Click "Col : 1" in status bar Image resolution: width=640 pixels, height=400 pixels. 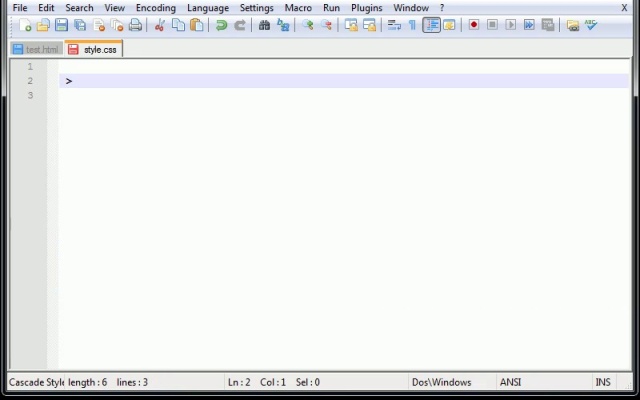pos(273,382)
